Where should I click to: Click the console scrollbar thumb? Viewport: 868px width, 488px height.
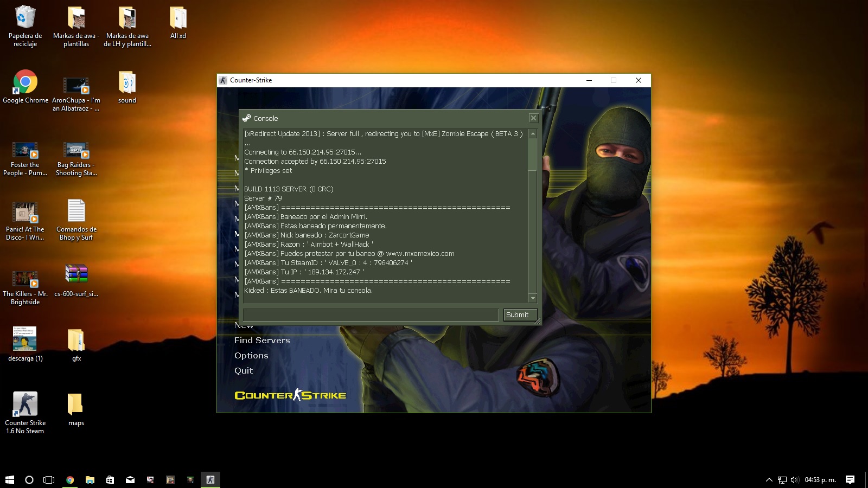(x=533, y=155)
